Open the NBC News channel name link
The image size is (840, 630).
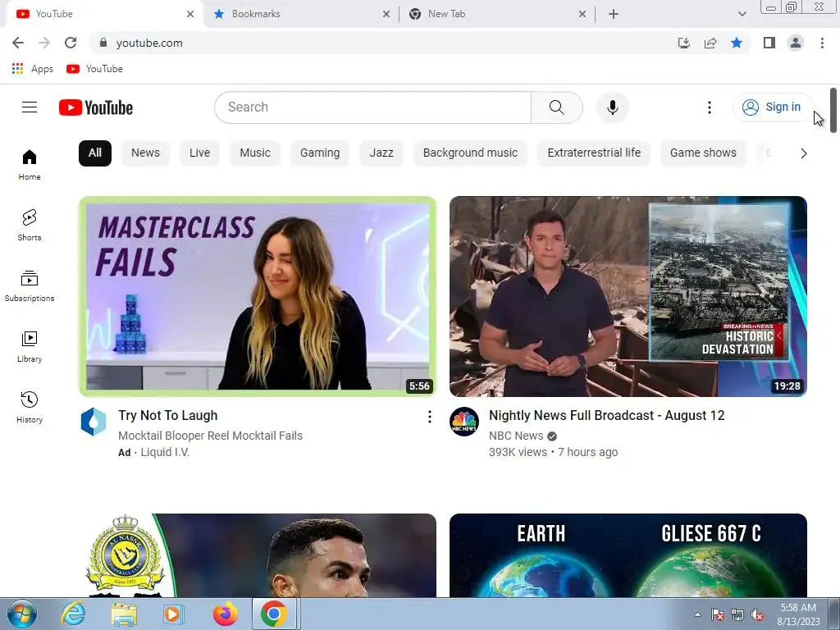point(516,436)
